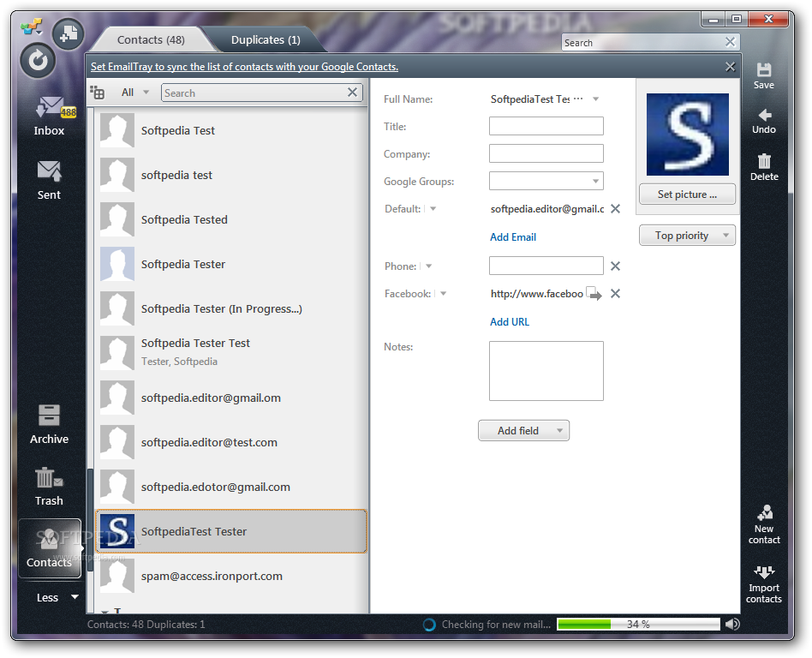Click the EmailTray logo menu icon

coord(31,27)
